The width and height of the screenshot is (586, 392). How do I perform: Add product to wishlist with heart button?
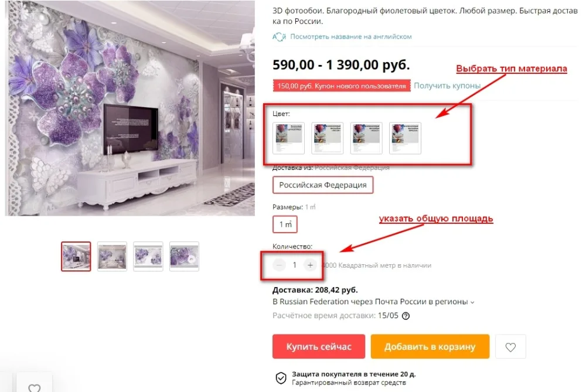point(510,347)
